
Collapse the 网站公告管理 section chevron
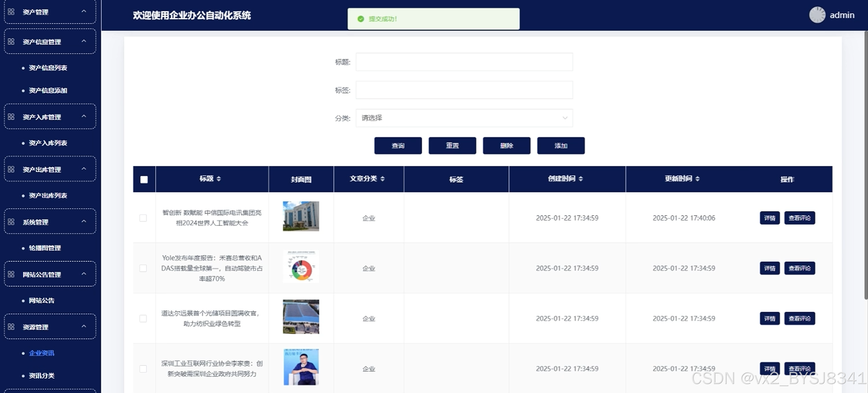[84, 274]
